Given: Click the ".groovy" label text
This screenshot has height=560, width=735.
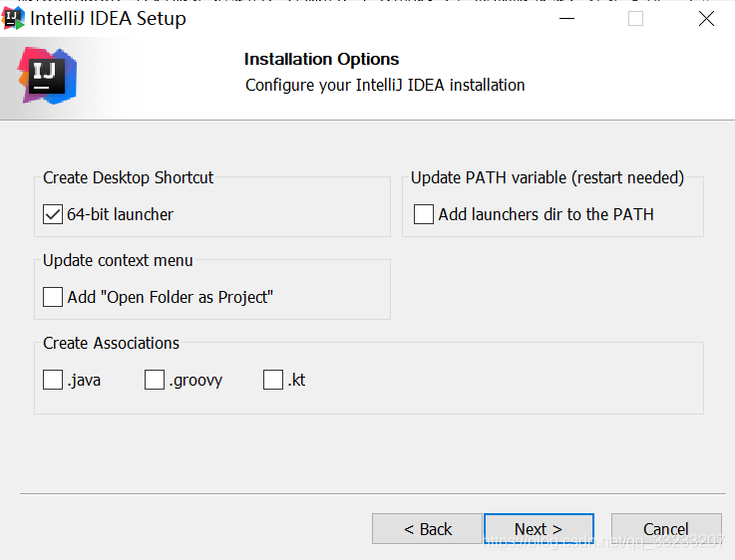Looking at the screenshot, I should (x=195, y=380).
